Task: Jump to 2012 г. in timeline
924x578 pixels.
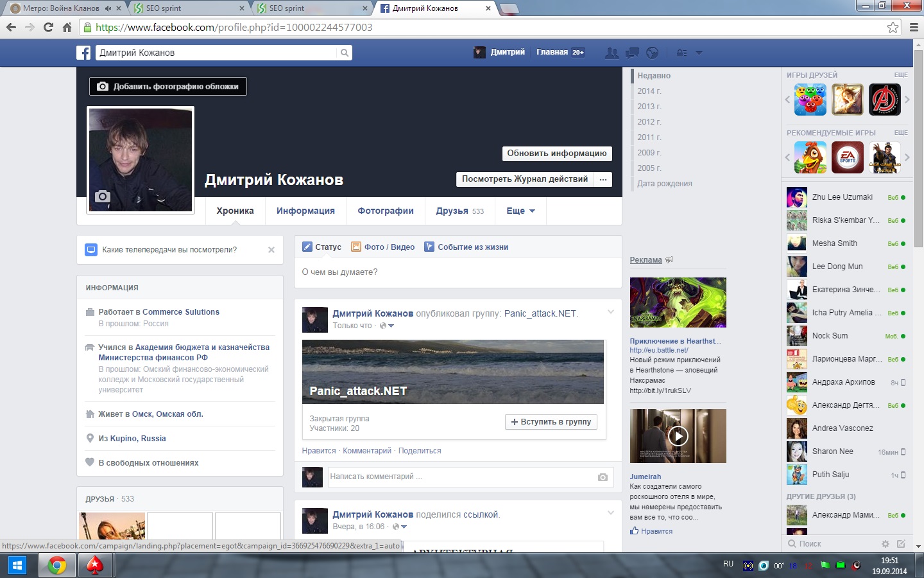Action: 649,122
